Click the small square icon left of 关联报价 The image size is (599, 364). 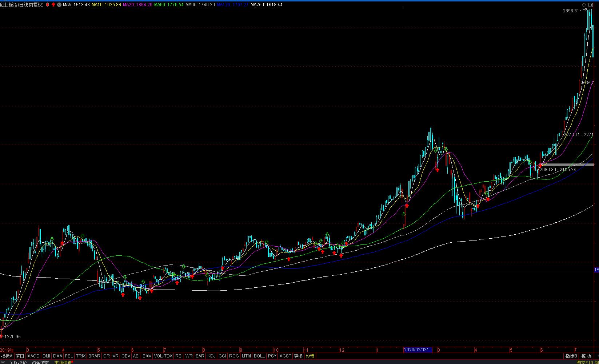4,362
